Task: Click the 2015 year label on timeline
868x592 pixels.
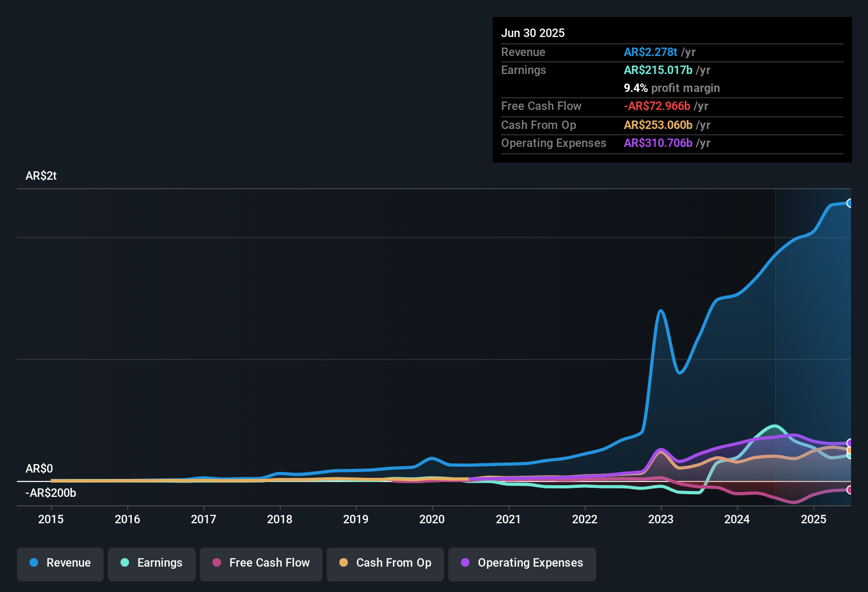Action: (51, 519)
